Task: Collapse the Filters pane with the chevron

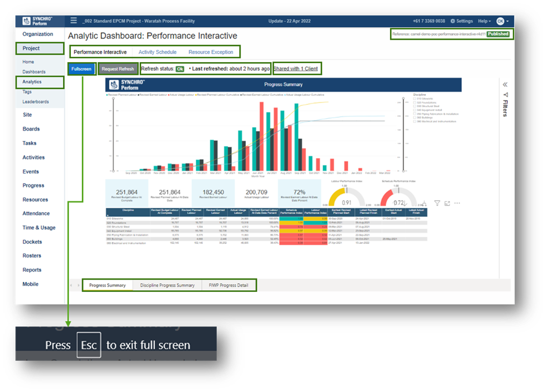Action: (505, 84)
